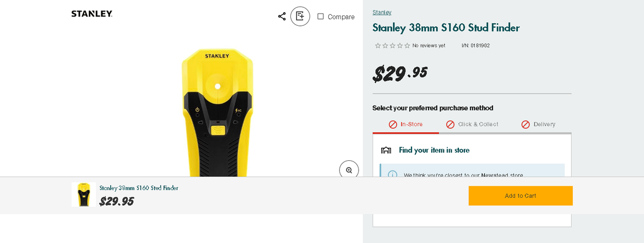Click the store icon beside Find your item
Viewport: 644px width, 243px height.
386,150
